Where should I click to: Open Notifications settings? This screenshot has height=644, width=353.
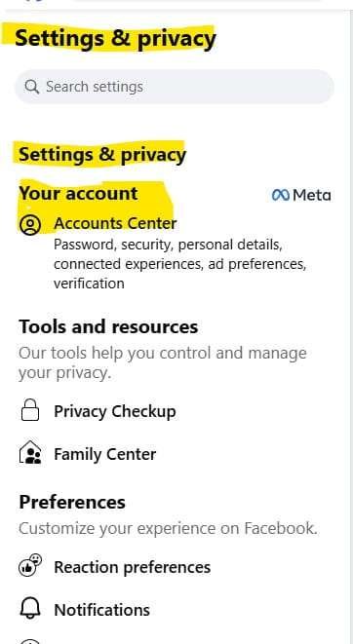click(x=102, y=610)
